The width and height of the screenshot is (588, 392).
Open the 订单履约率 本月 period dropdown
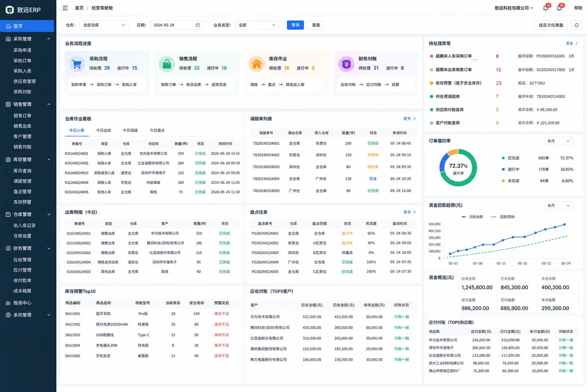[x=559, y=141]
